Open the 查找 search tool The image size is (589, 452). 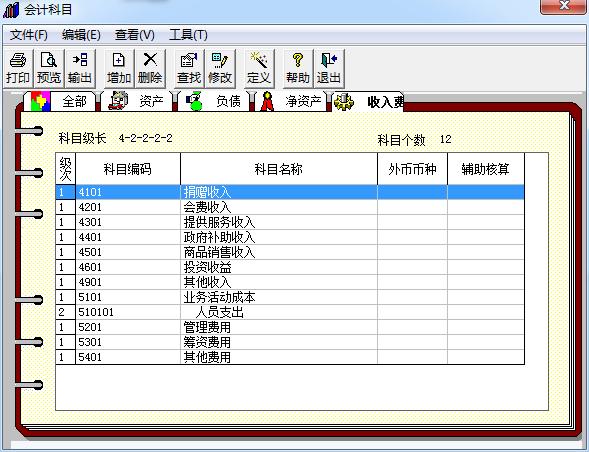coord(189,69)
